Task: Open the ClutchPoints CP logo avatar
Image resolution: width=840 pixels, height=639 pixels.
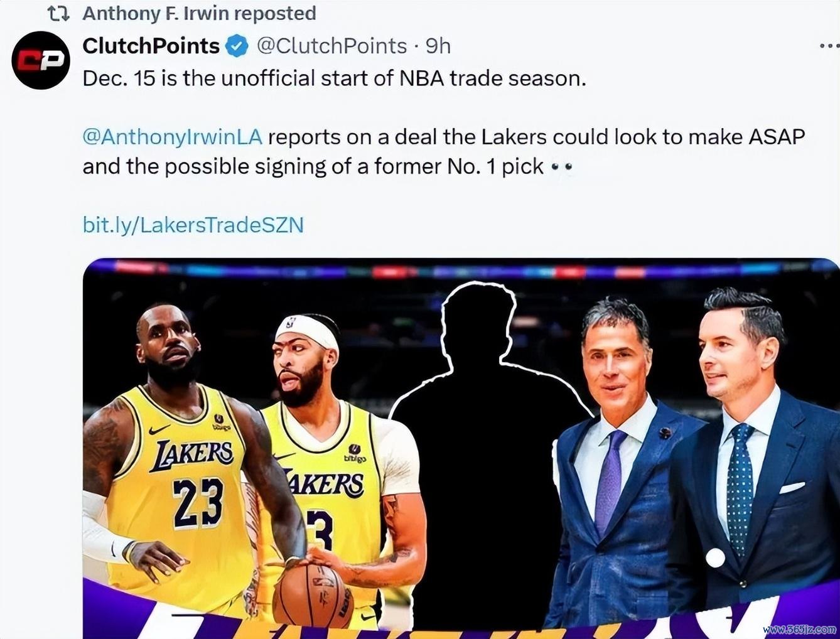Action: 41,60
